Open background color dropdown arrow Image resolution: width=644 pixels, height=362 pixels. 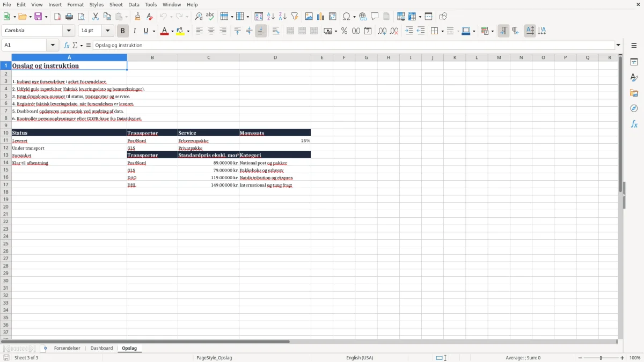click(188, 31)
